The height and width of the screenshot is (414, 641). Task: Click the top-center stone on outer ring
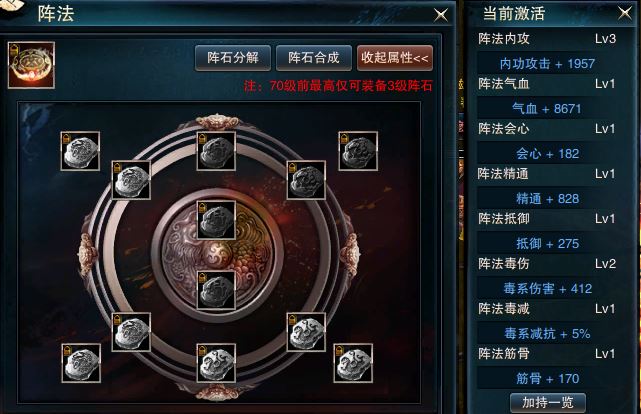tap(216, 151)
